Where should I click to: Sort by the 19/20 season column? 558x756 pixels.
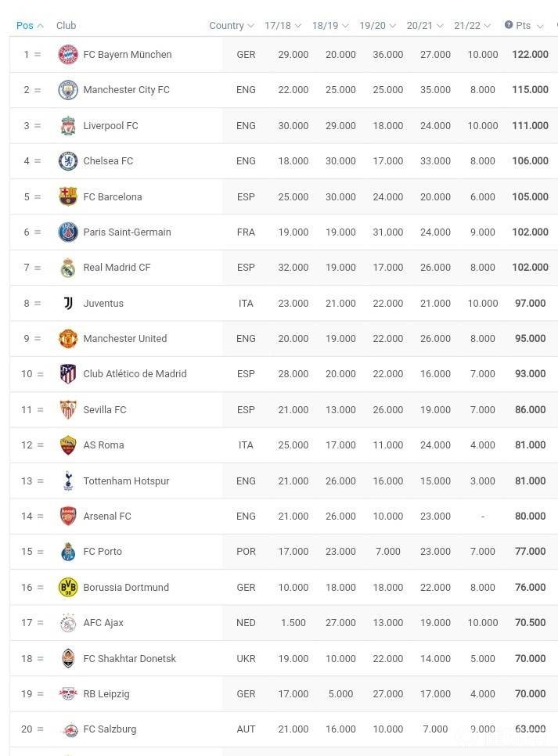pos(377,25)
